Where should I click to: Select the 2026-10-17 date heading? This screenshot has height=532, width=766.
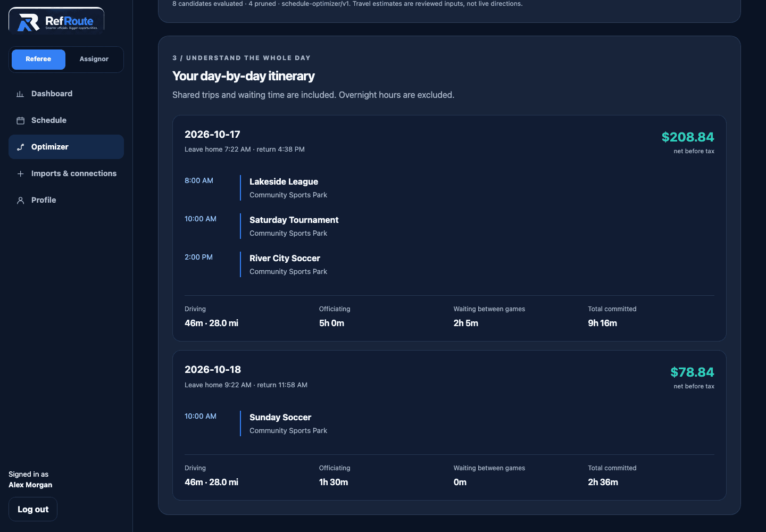click(x=212, y=135)
